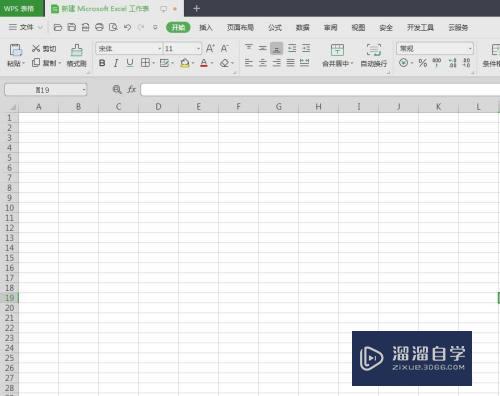Screen dimensions: 500x396
Task: Click the Top Align icon
Action: pos(249,48)
